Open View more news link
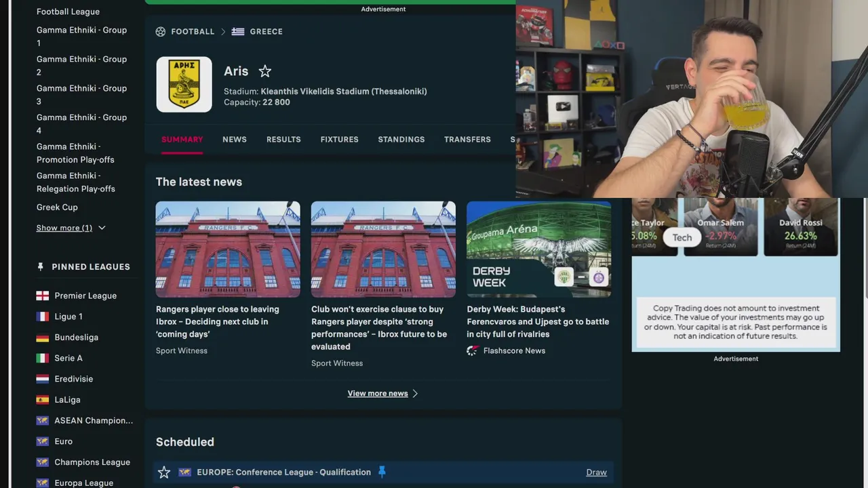 tap(378, 393)
